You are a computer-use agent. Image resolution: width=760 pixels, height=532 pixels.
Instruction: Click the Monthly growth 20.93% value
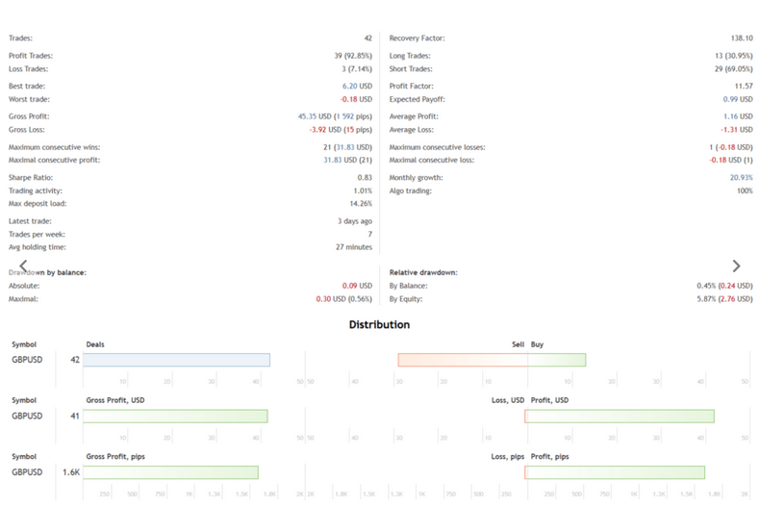(x=741, y=177)
